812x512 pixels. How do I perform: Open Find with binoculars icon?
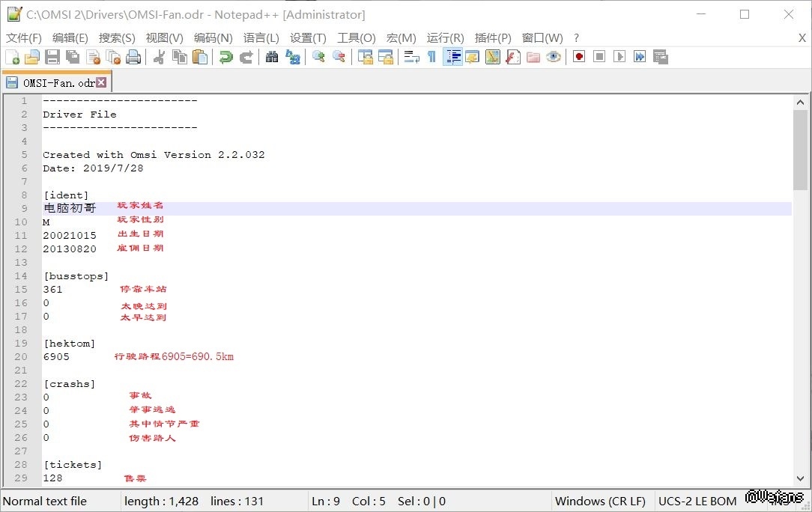click(x=272, y=57)
